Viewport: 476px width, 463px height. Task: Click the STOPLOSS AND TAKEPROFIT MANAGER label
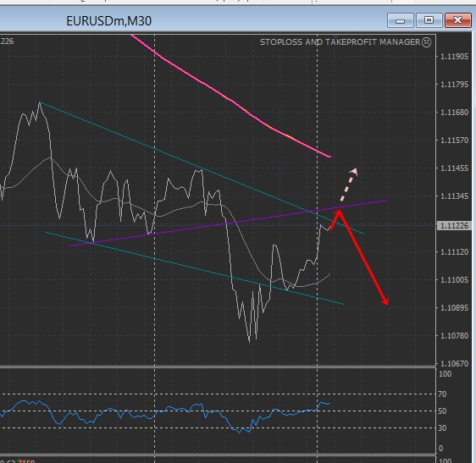pos(340,41)
